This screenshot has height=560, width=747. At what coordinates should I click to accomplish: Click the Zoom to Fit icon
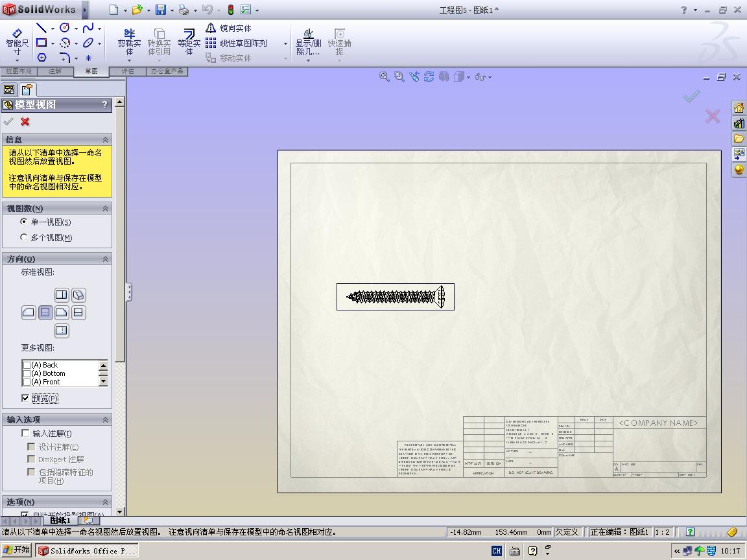coord(384,76)
